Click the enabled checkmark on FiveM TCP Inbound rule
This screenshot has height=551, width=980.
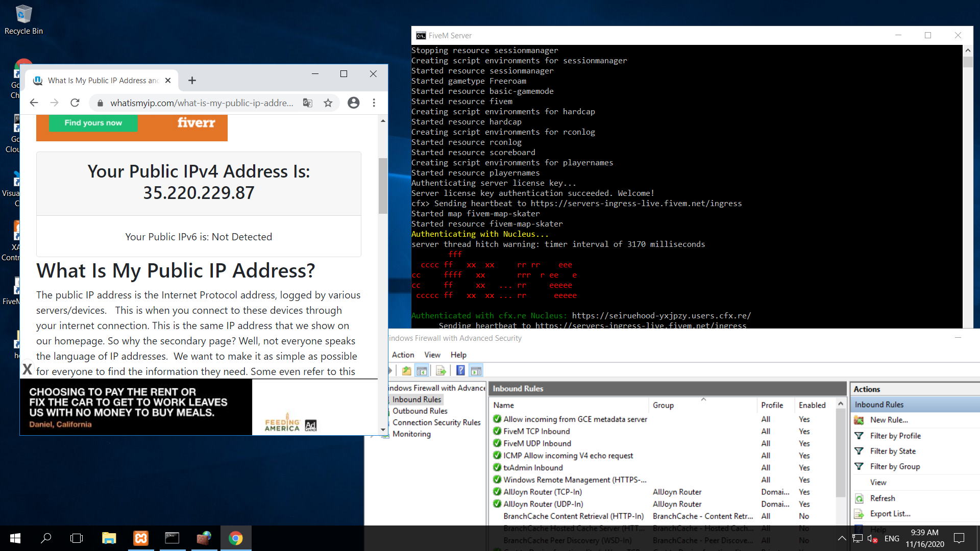coord(497,431)
